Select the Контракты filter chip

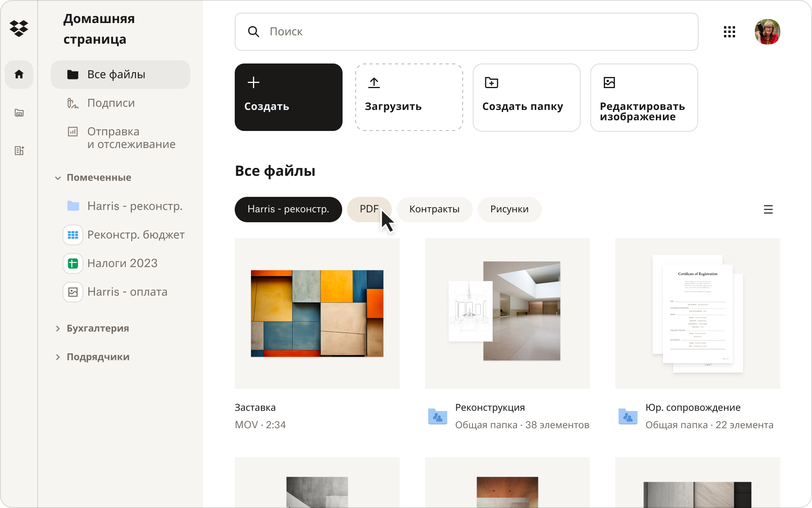click(435, 210)
